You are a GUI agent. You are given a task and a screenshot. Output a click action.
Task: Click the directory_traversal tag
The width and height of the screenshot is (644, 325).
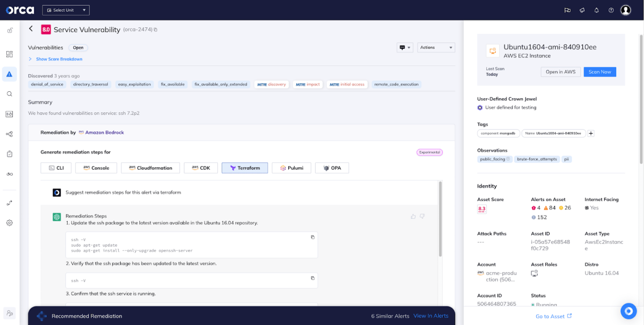pyautogui.click(x=91, y=84)
